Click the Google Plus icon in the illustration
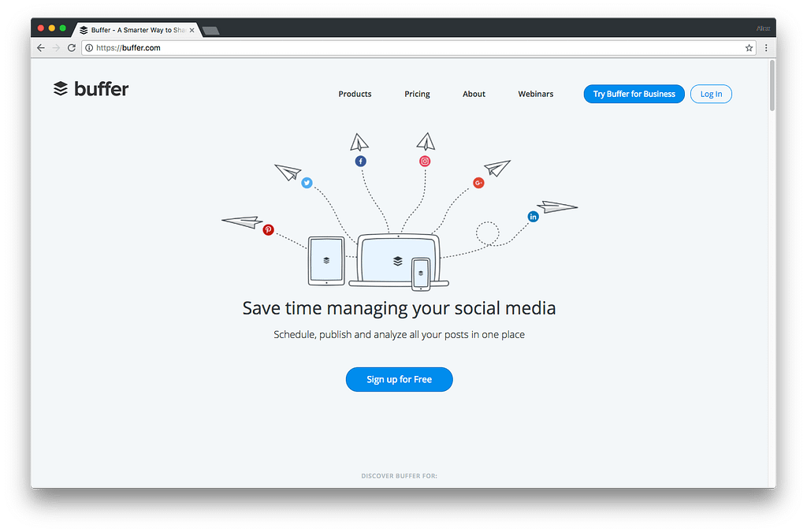This screenshot has height=532, width=807. click(478, 183)
